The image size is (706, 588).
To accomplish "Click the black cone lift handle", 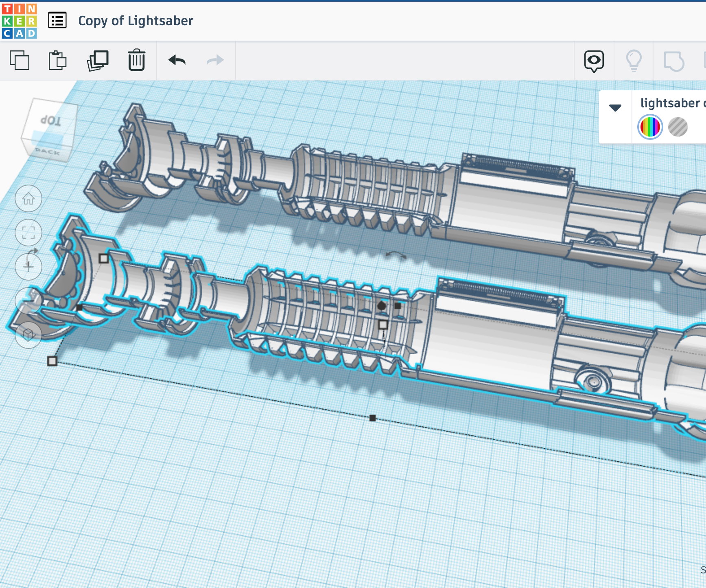I will pos(381,305).
